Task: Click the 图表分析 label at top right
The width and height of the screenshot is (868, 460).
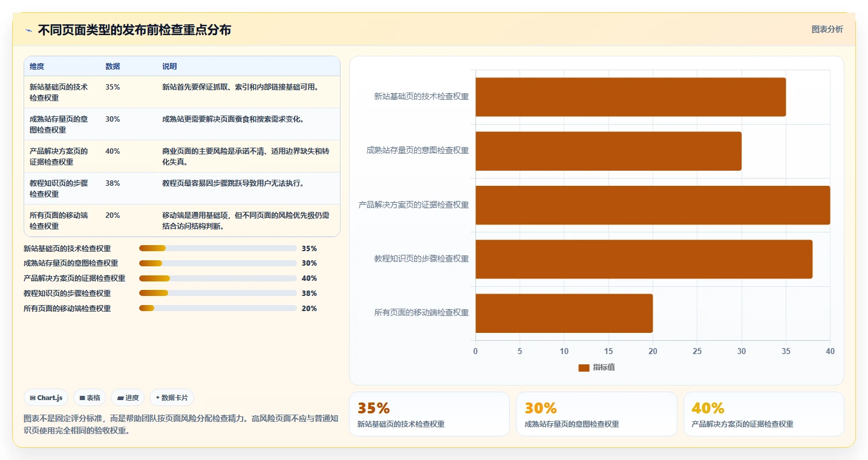Action: click(827, 29)
